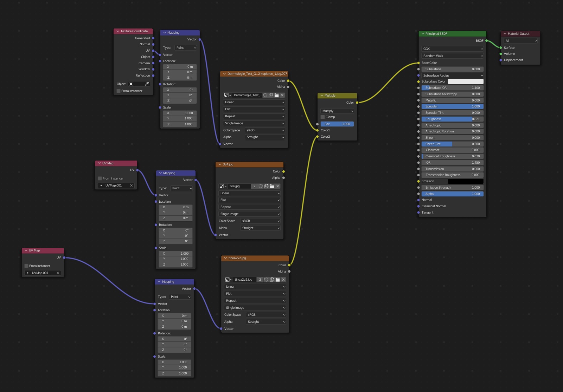
Task: Enable From Instancer on lower UV Map node
Action: click(26, 266)
